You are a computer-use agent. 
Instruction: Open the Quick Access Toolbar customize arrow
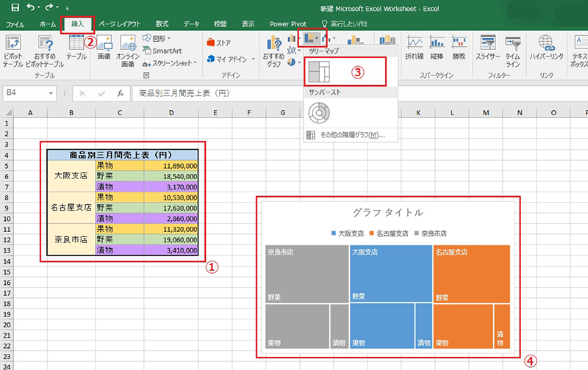[x=67, y=8]
